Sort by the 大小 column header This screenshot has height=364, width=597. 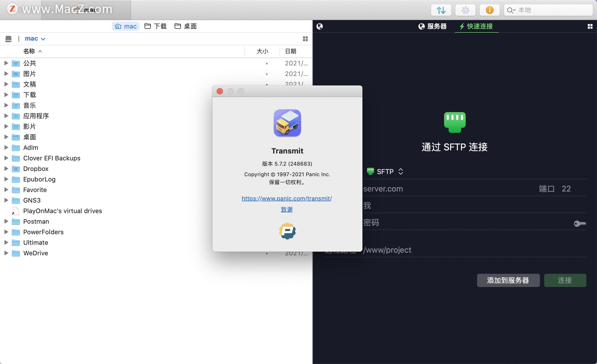[262, 51]
